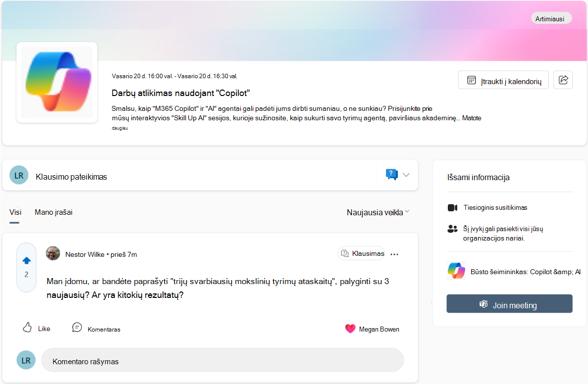The height and width of the screenshot is (384, 588).
Task: Open Nestor Wilke's profile photo
Action: 53,253
